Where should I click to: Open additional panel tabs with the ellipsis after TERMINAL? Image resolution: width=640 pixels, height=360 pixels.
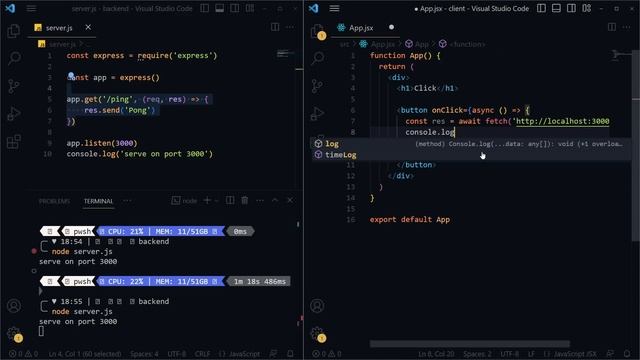pyautogui.click(x=127, y=200)
